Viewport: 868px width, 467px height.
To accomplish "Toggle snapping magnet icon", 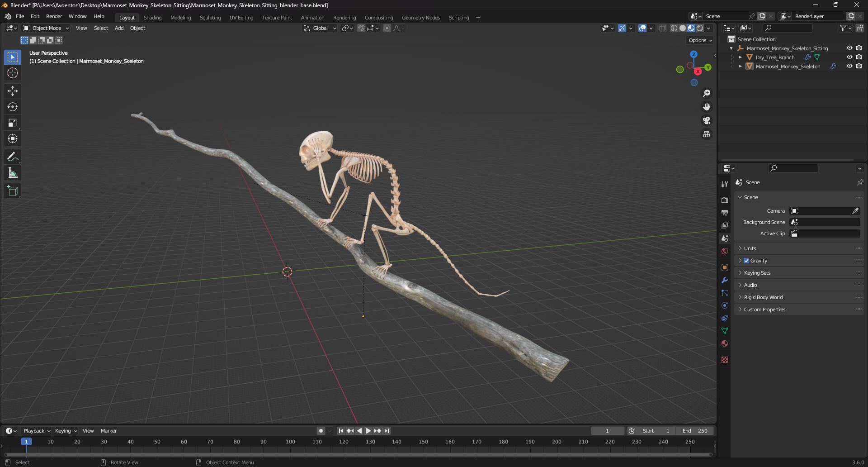I will point(361,28).
